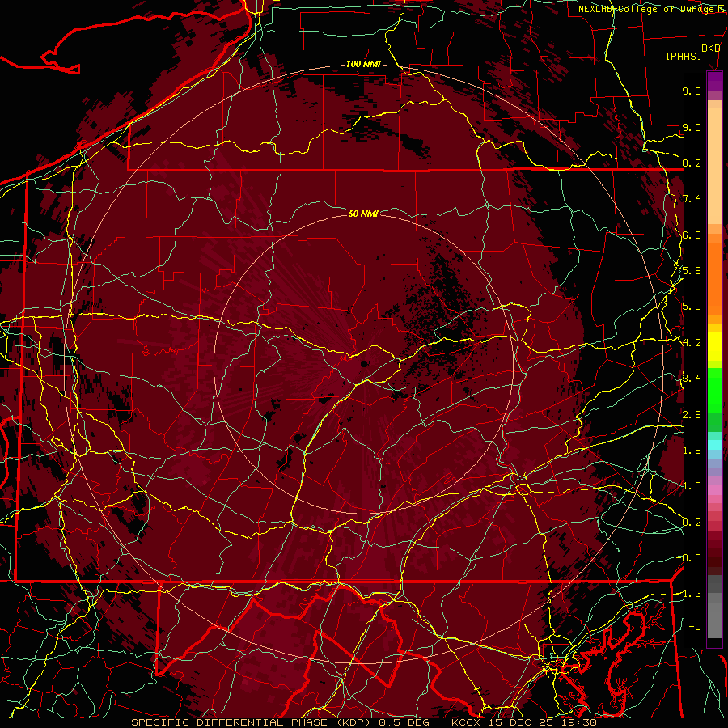
Task: Click the 5.0 value on the color scale
Action: [x=692, y=307]
